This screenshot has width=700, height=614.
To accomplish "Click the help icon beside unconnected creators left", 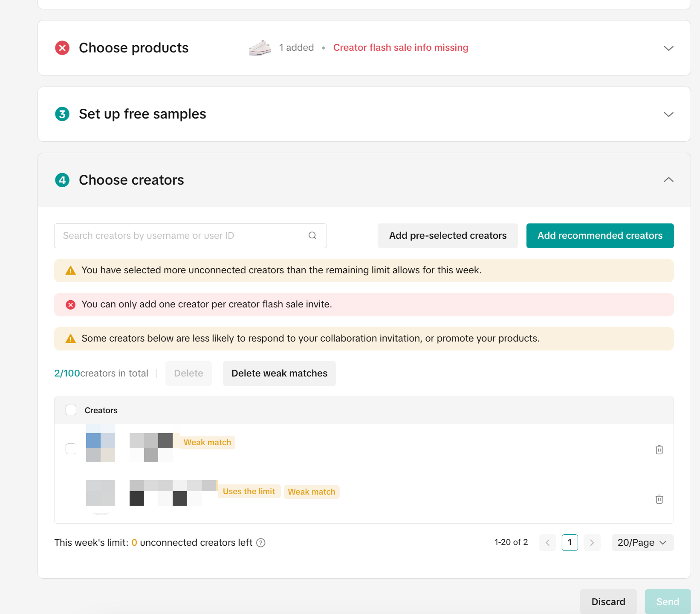I will coord(261,542).
